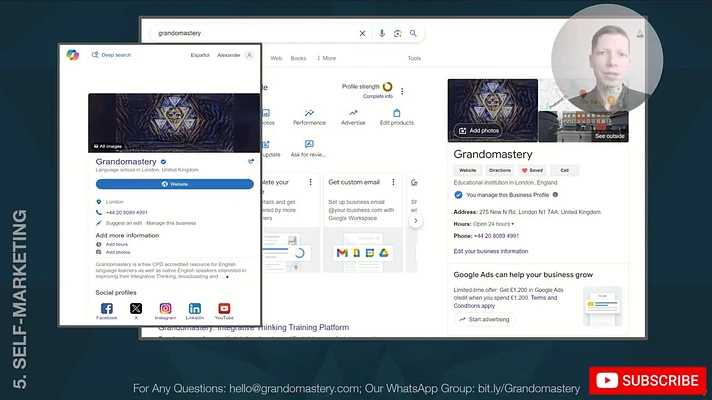Open Profile strength progress ring
This screenshot has width=712, height=400.
tap(387, 86)
